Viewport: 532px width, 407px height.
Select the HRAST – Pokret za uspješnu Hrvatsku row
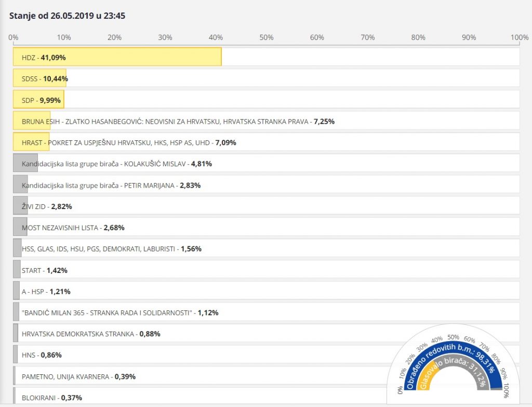coord(267,142)
